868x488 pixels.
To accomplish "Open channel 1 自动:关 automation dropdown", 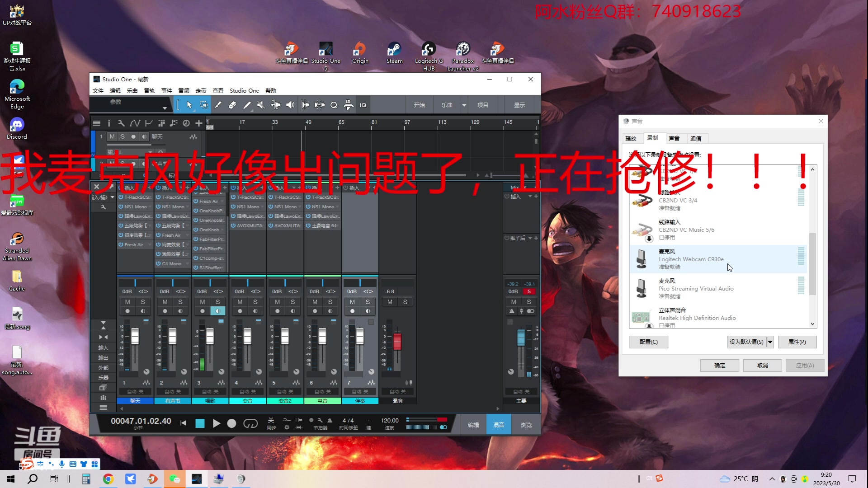I will click(x=135, y=392).
